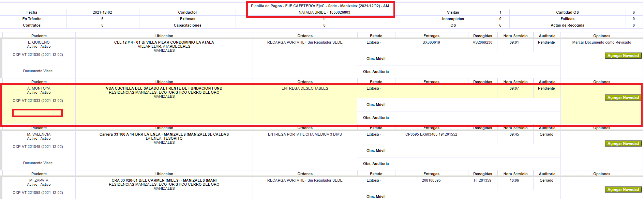Click Obs. Auditoría field in A. Montoya row
644x199 pixels.
(478, 118)
